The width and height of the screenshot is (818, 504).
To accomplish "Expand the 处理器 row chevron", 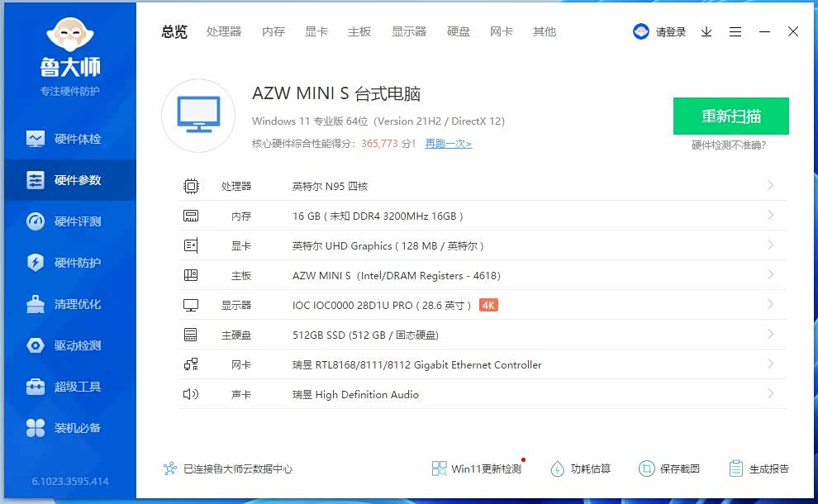I will coord(770,186).
